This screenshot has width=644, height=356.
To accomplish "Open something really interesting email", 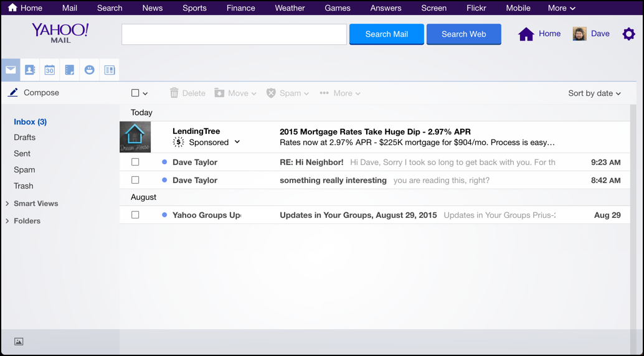I will (x=333, y=180).
